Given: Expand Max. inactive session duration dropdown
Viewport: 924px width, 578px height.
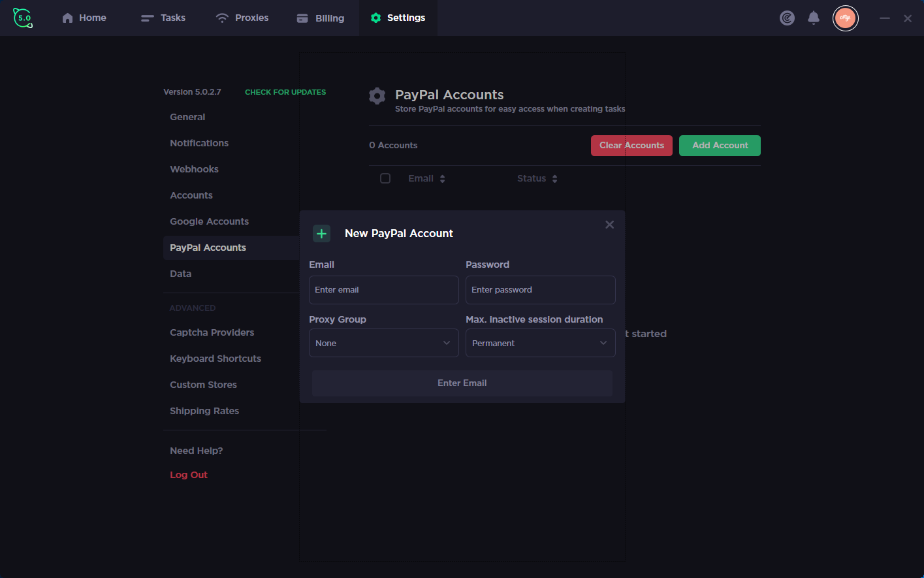Looking at the screenshot, I should (x=541, y=343).
